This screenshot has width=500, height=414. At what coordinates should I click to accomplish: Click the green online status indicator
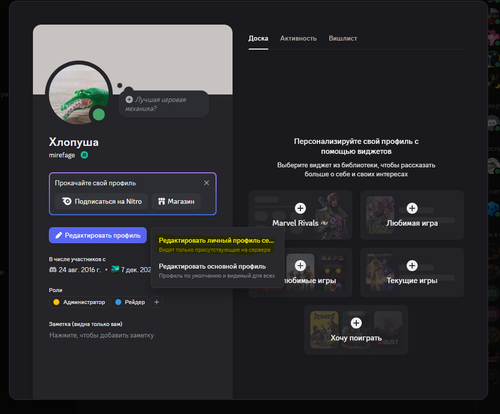pyautogui.click(x=99, y=115)
